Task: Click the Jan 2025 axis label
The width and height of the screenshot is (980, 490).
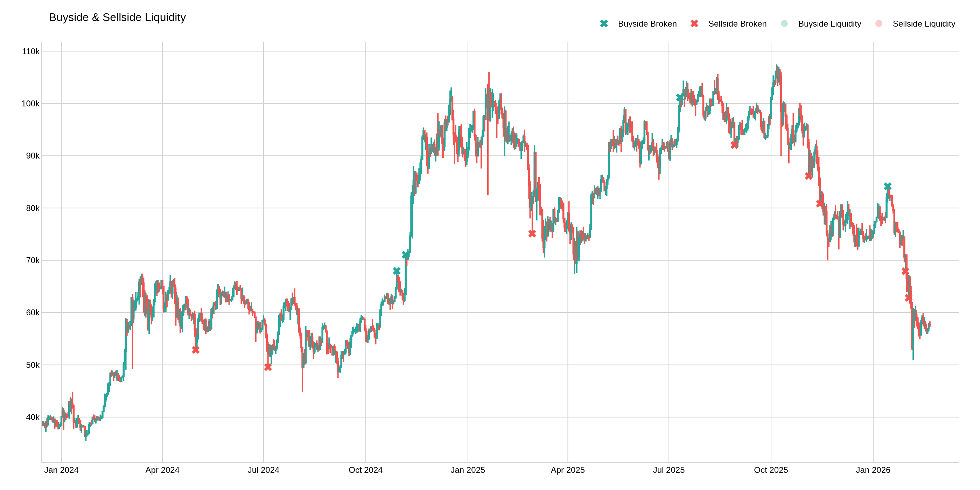Action: click(468, 470)
